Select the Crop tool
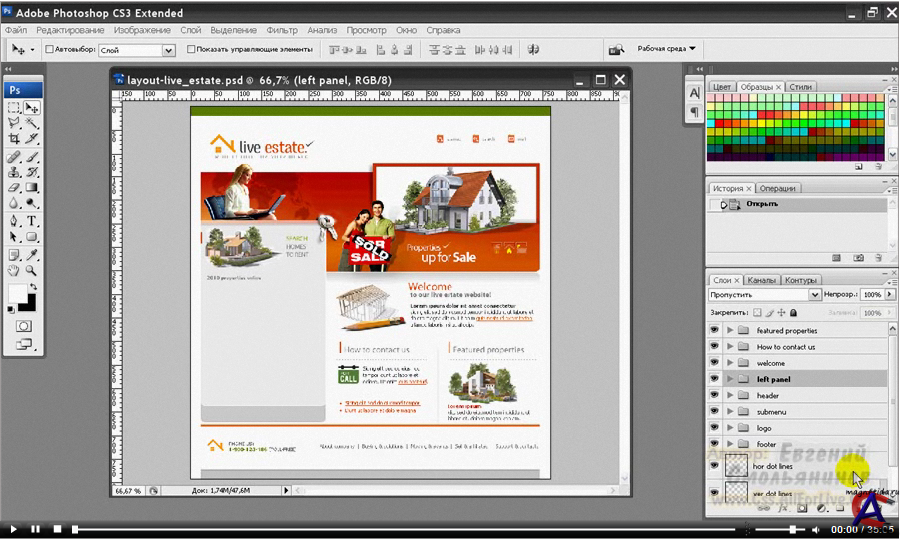 point(14,139)
